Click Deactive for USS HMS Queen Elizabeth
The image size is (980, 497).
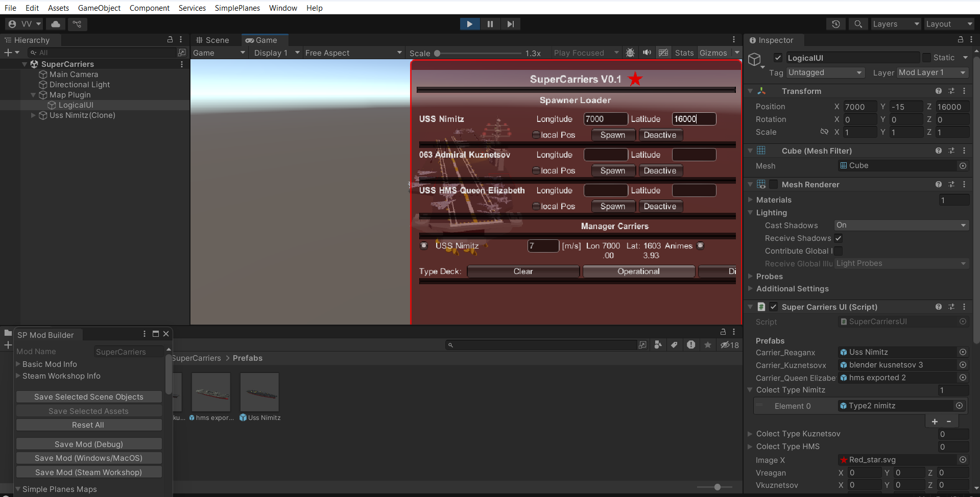pyautogui.click(x=660, y=206)
